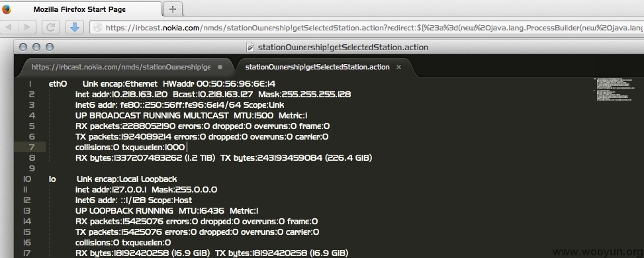
Task: Open the downloads arrow button
Action: click(x=75, y=28)
